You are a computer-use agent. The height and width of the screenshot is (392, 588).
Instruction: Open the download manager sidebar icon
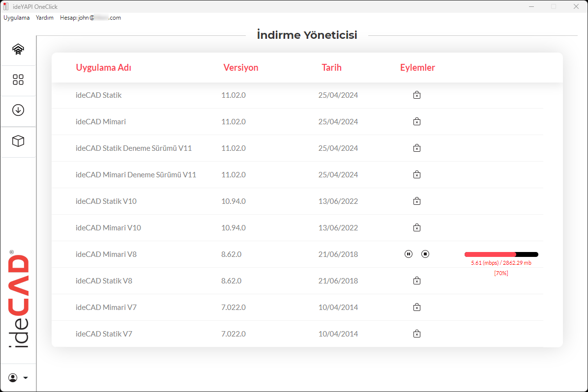click(18, 111)
